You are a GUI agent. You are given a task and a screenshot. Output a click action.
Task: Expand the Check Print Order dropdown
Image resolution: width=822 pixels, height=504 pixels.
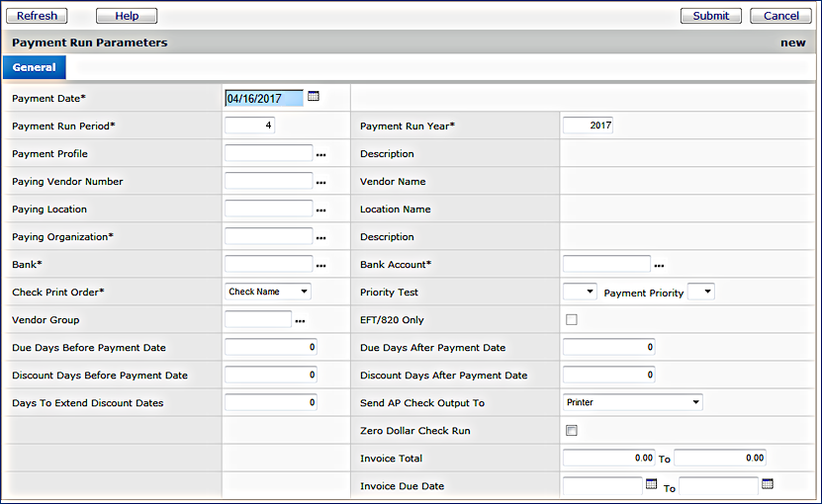(268, 292)
